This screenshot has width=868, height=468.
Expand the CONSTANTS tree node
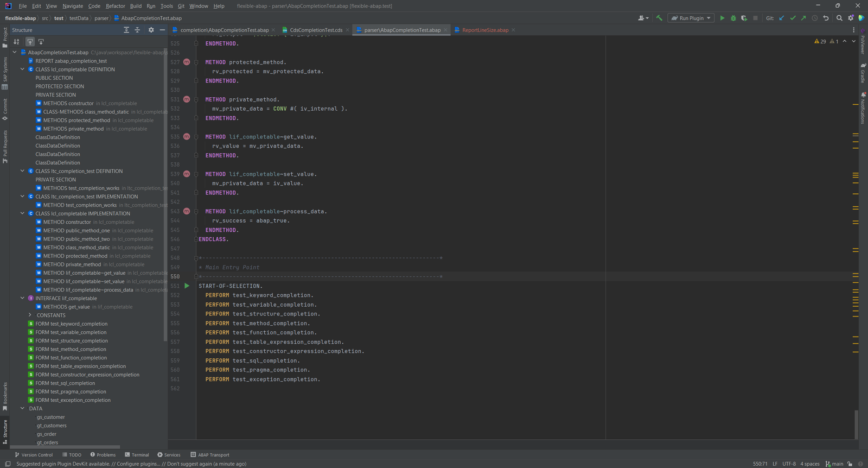(x=30, y=315)
